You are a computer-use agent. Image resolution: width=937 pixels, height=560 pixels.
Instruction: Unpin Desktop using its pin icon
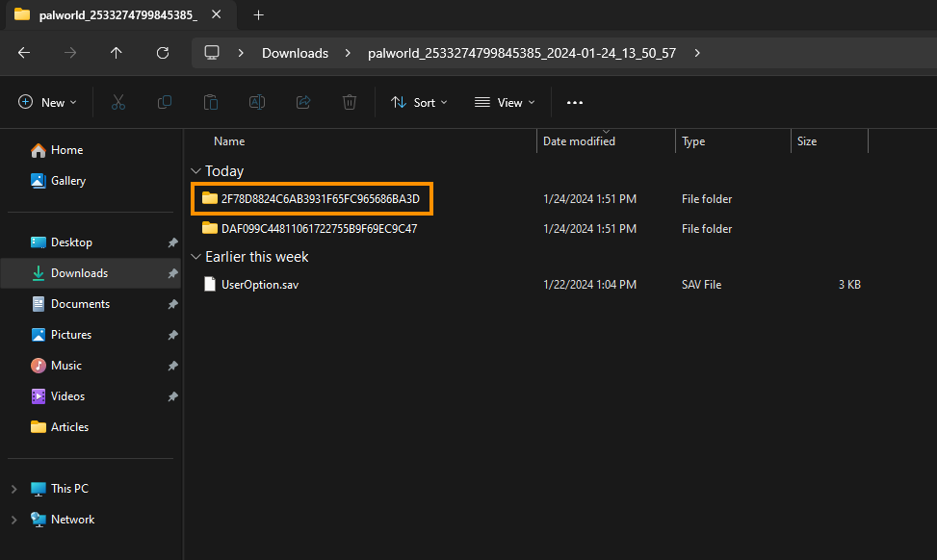[172, 242]
